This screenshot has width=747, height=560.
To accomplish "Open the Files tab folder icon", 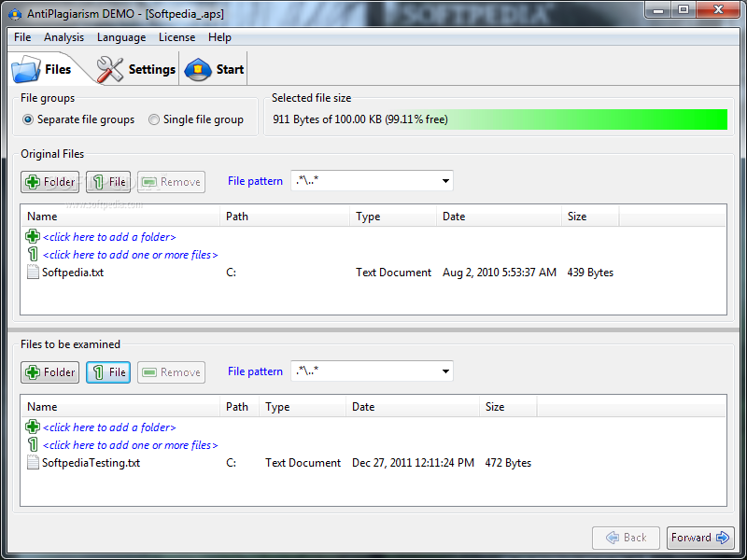I will click(26, 69).
